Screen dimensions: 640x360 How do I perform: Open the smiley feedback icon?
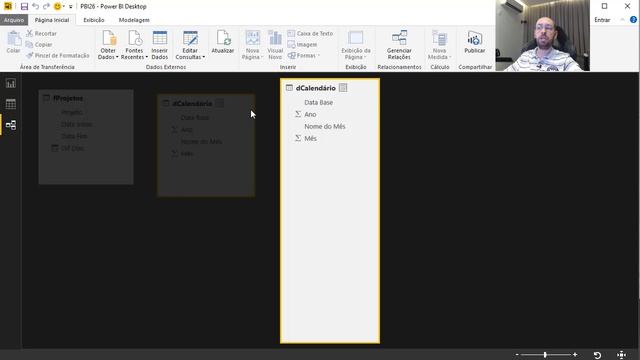tap(57, 6)
